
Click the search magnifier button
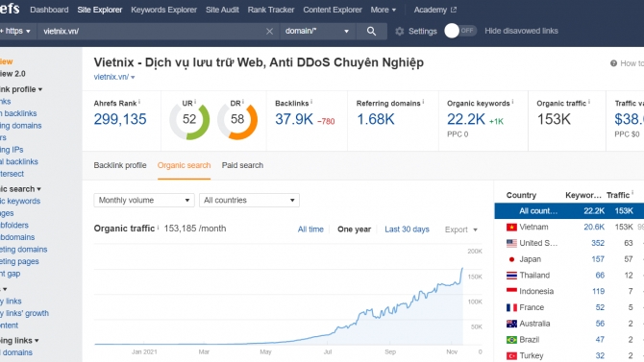point(371,31)
